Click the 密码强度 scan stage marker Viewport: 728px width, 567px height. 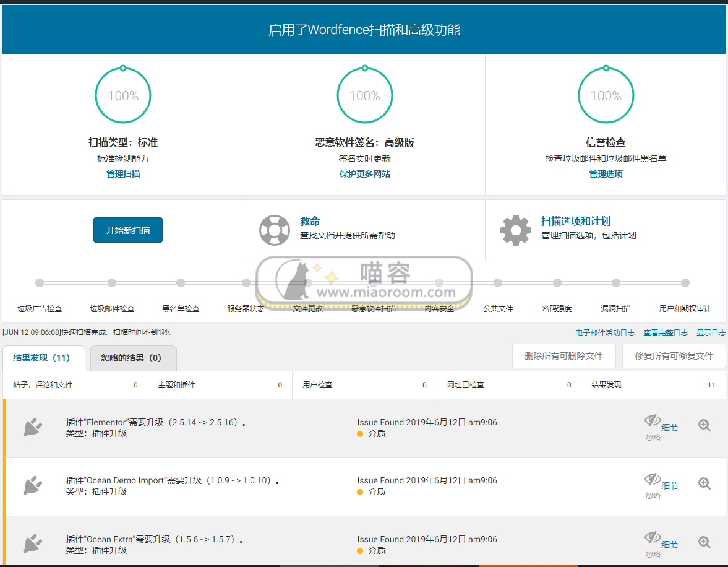557,282
